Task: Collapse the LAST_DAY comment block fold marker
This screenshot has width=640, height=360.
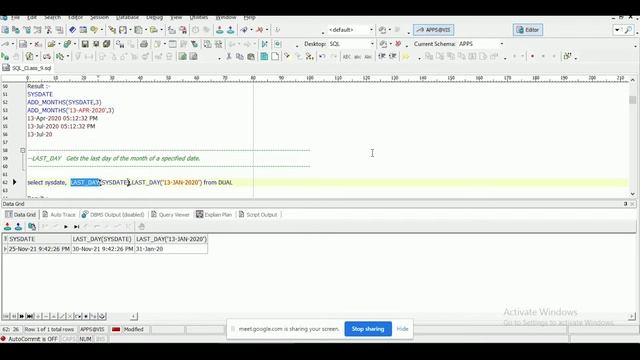Action: tap(23, 150)
